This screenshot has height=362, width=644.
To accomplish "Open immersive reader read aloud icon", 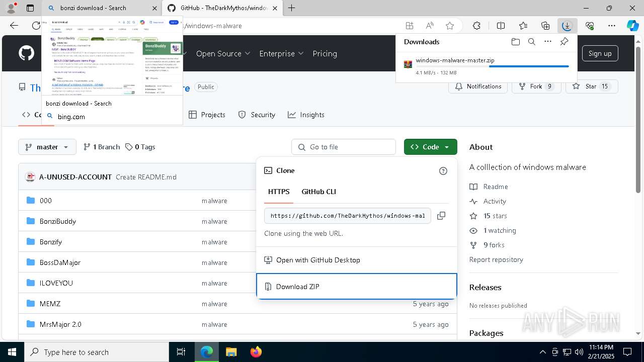I will coord(430,26).
